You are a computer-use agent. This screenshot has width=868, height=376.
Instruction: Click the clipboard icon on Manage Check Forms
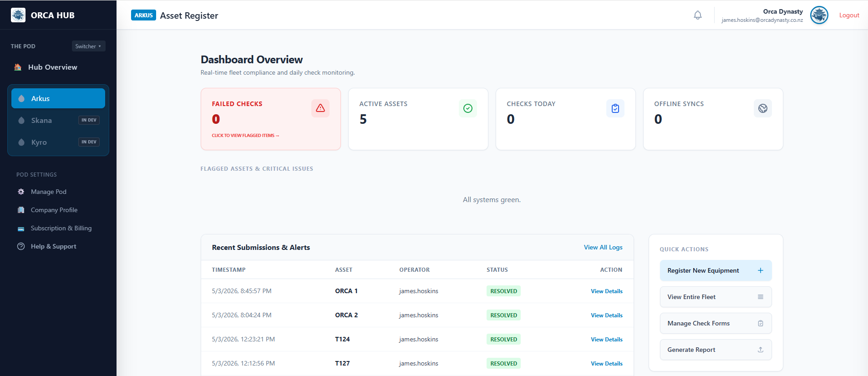[x=761, y=323]
